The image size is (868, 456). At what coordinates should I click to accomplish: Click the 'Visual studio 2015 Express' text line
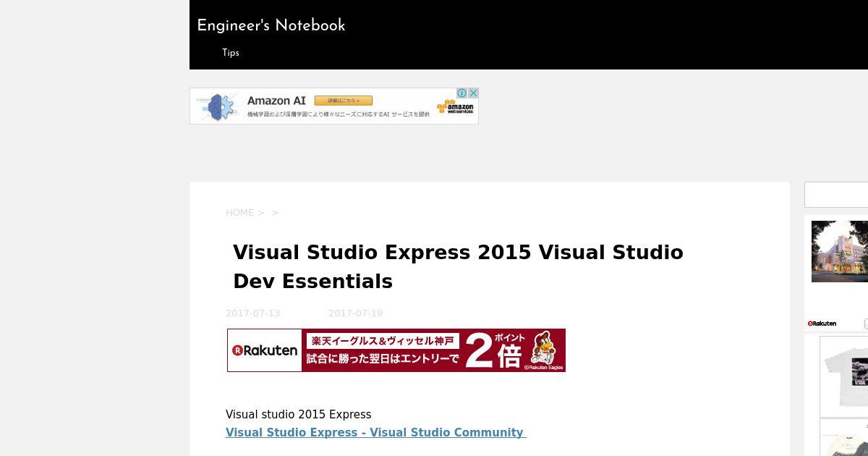[x=298, y=415]
